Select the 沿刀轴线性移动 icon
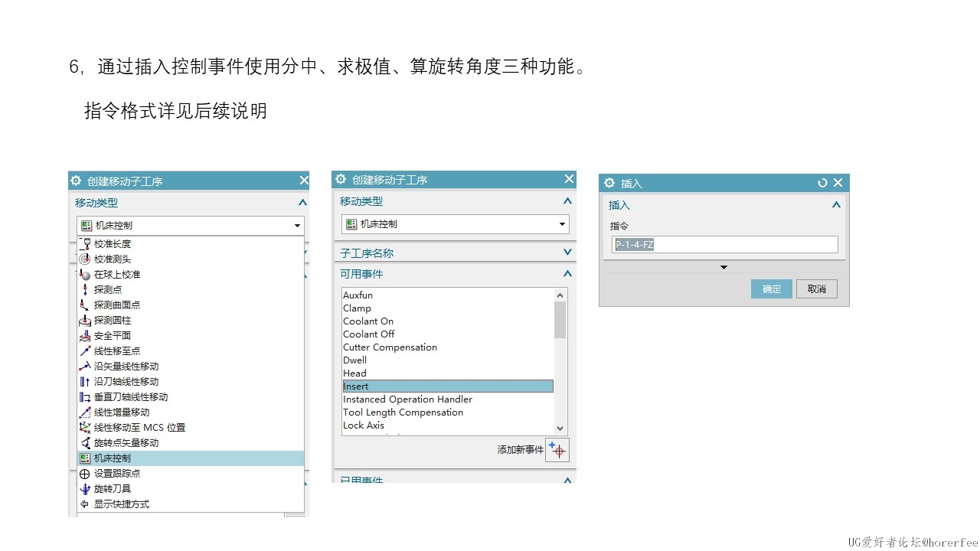980x551 pixels. click(85, 381)
